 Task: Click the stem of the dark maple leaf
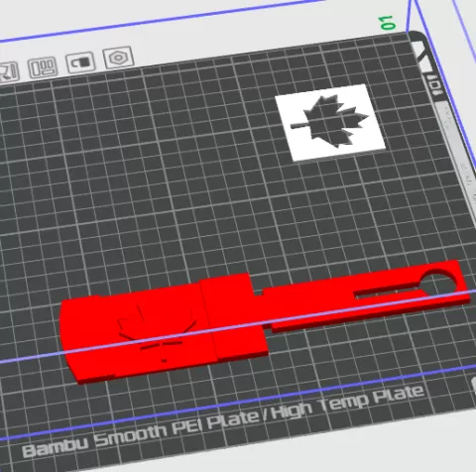299,125
